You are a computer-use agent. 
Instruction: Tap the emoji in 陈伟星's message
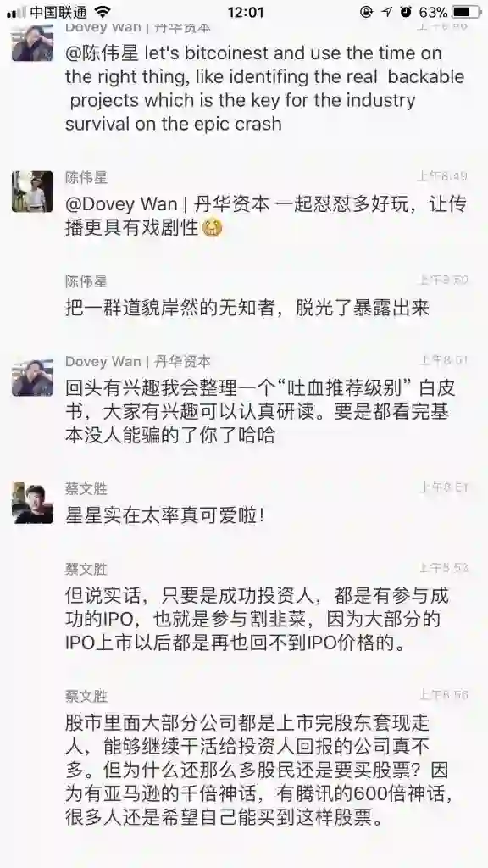[213, 228]
